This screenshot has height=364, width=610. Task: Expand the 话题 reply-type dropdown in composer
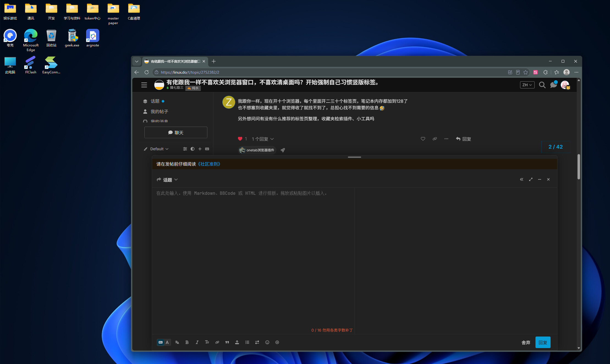167,180
